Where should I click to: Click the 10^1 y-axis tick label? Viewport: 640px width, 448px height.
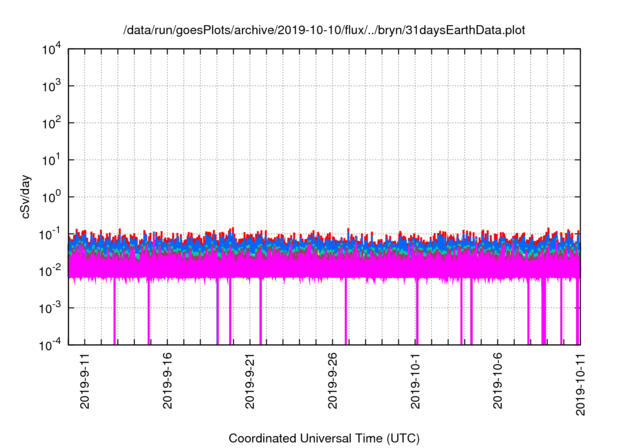[52, 160]
